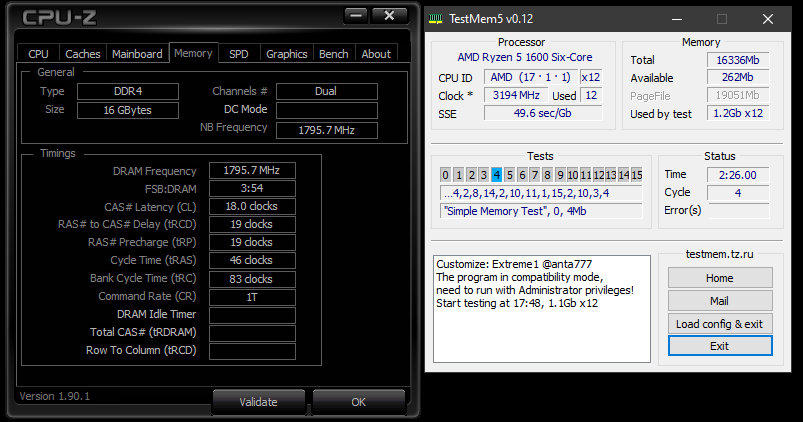
Task: Click the tRC value 83 clocks
Action: tap(252, 279)
